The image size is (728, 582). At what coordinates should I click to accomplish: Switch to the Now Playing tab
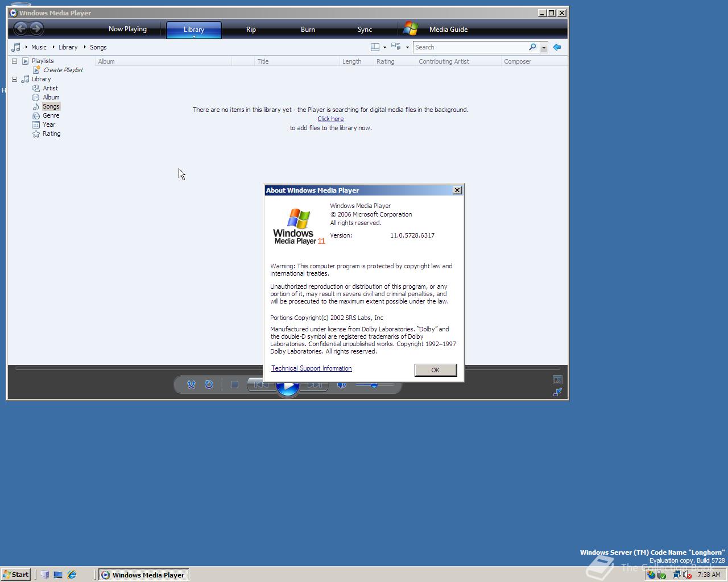[127, 29]
